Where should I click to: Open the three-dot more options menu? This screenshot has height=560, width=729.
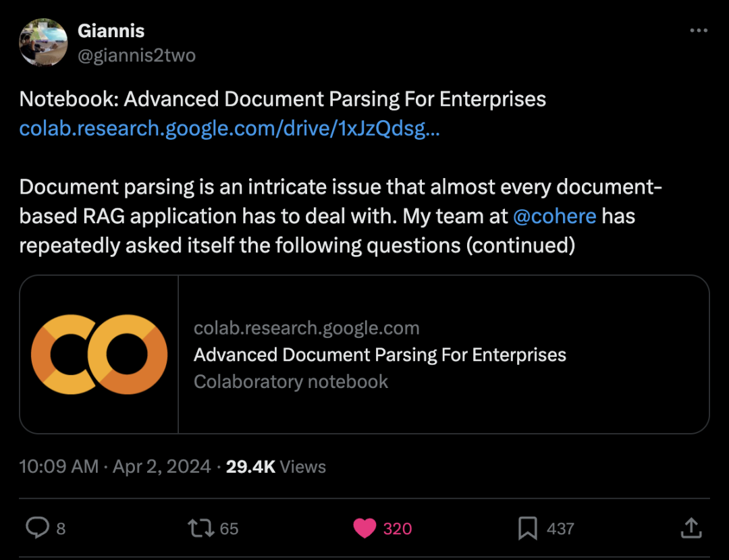pyautogui.click(x=699, y=30)
